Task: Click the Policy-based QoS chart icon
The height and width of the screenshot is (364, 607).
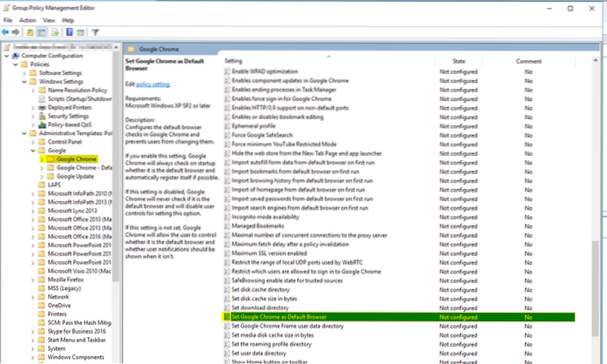Action: tap(42, 125)
